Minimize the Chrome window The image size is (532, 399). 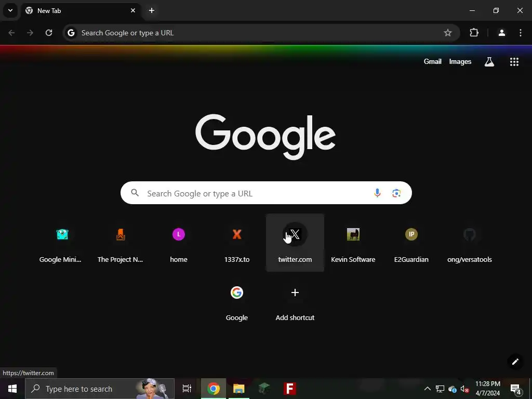pyautogui.click(x=472, y=10)
